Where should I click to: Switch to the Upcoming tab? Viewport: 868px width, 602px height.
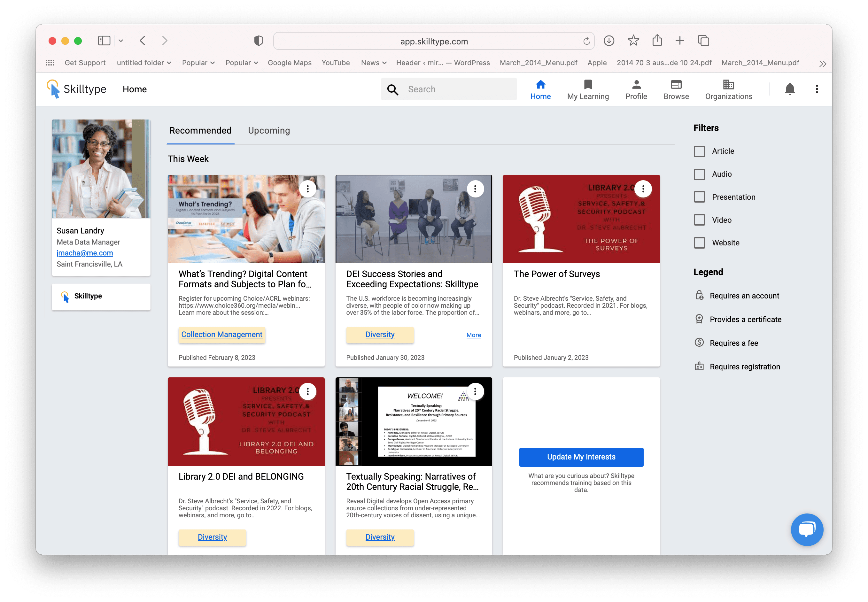(268, 130)
